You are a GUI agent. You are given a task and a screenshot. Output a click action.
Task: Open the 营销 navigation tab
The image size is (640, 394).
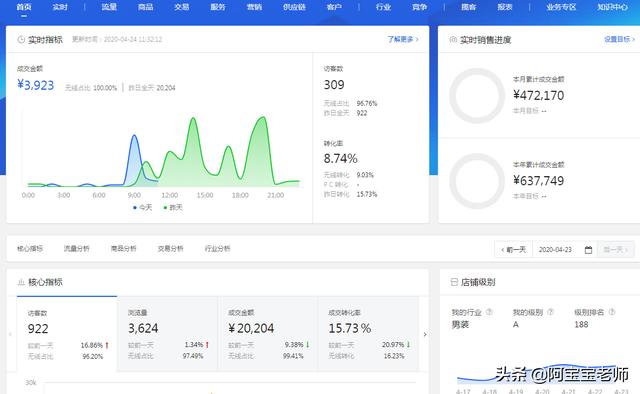(x=254, y=7)
